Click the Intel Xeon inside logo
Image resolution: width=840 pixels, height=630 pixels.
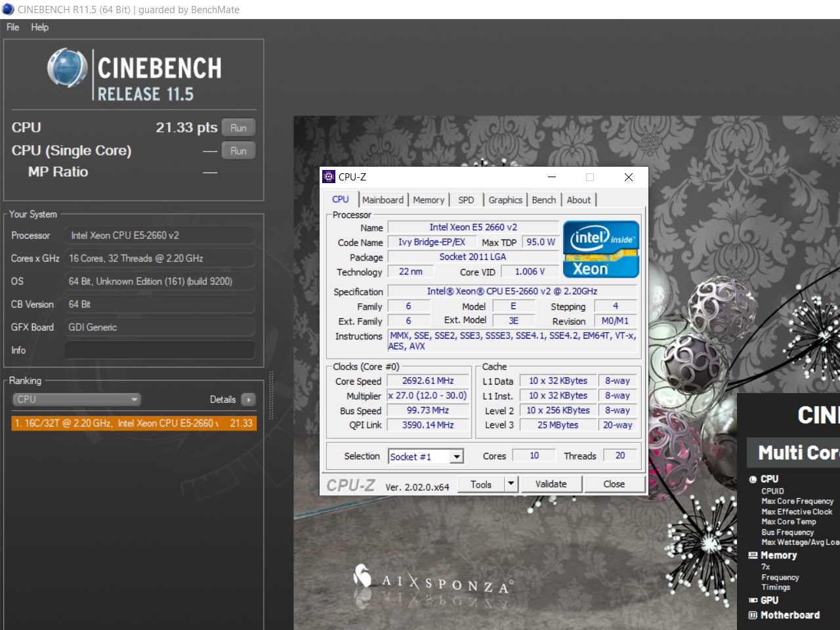601,249
